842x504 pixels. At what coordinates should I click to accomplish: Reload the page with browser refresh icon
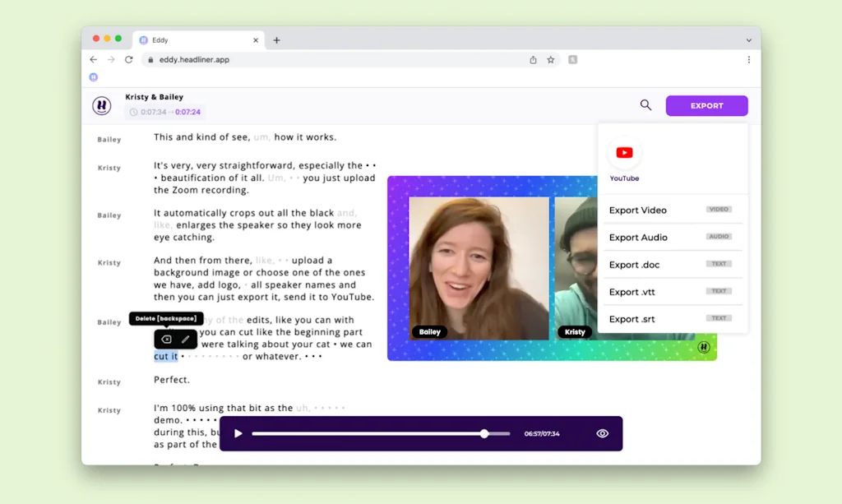129,60
